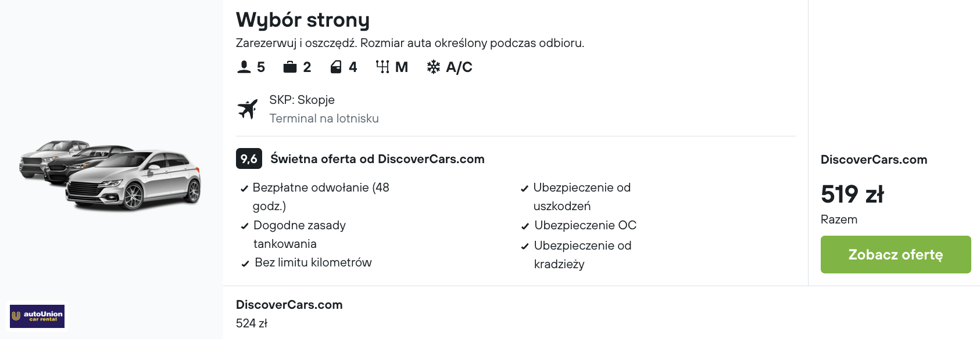Click the DiscoverCars.com 524 zł offer
Screen dimensions: 980x339
coord(289,313)
